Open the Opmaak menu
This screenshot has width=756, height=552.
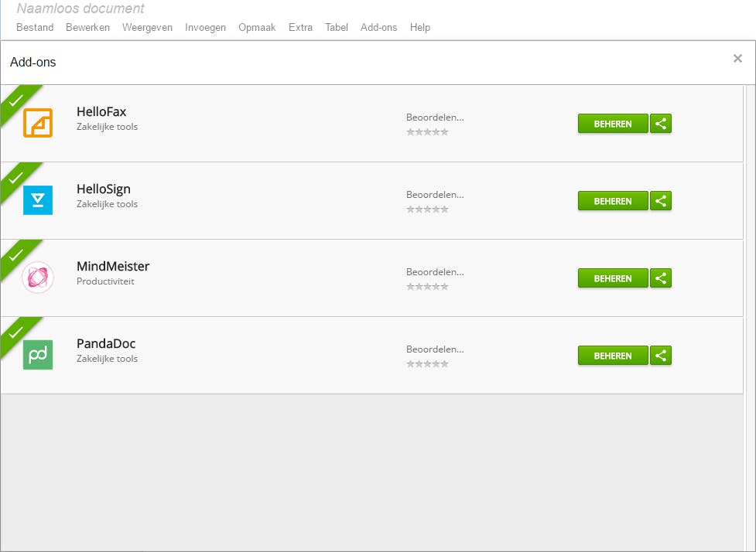tap(257, 28)
